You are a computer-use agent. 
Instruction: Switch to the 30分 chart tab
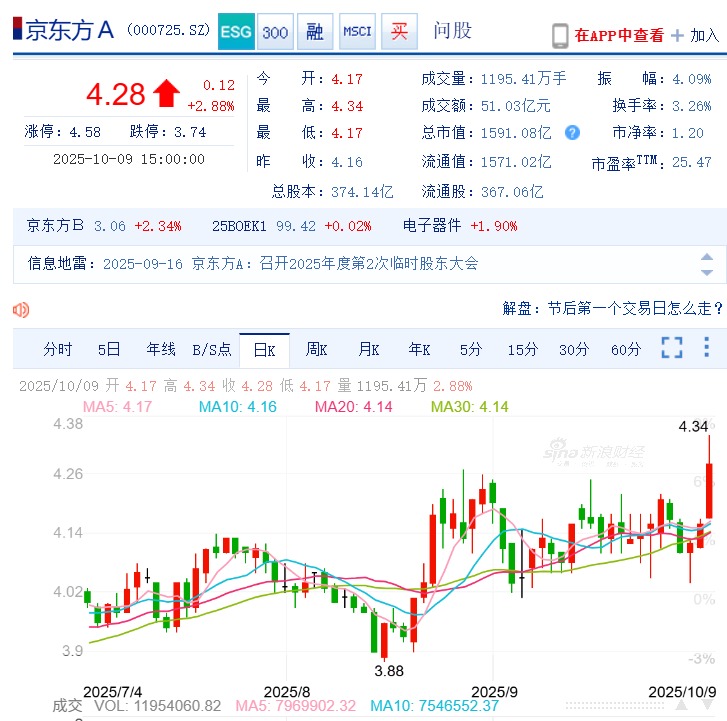[x=574, y=349]
